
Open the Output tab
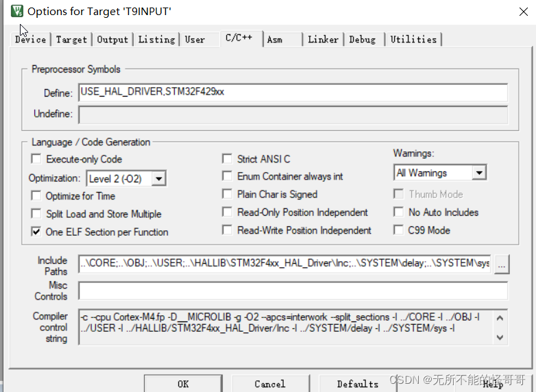(112, 40)
